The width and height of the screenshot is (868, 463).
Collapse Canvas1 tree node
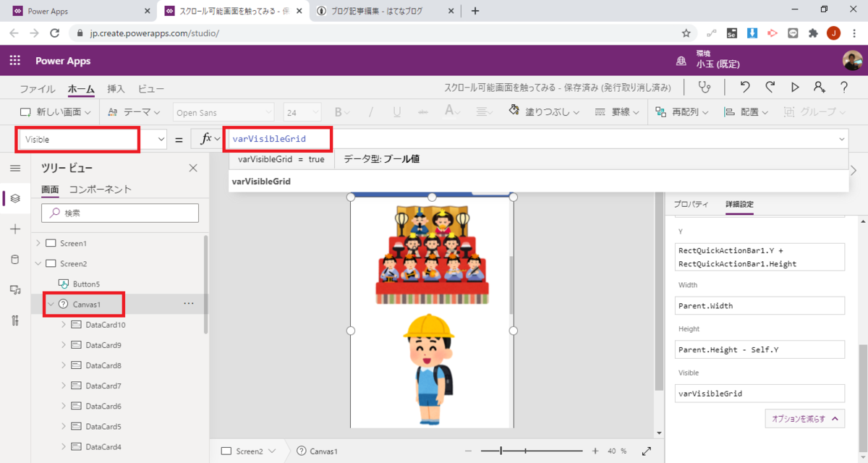(x=51, y=304)
